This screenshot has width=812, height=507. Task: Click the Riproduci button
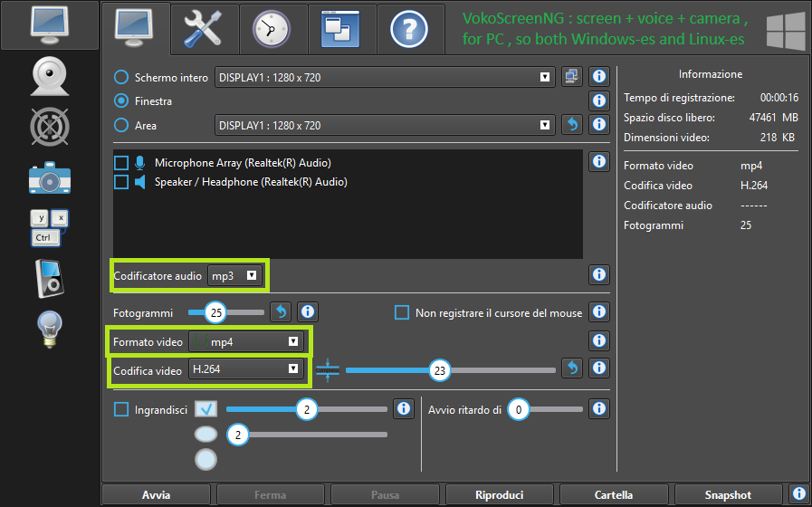coord(499,495)
